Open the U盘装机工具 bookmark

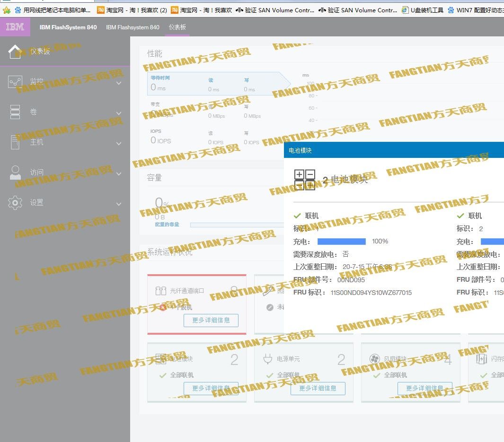point(422,10)
